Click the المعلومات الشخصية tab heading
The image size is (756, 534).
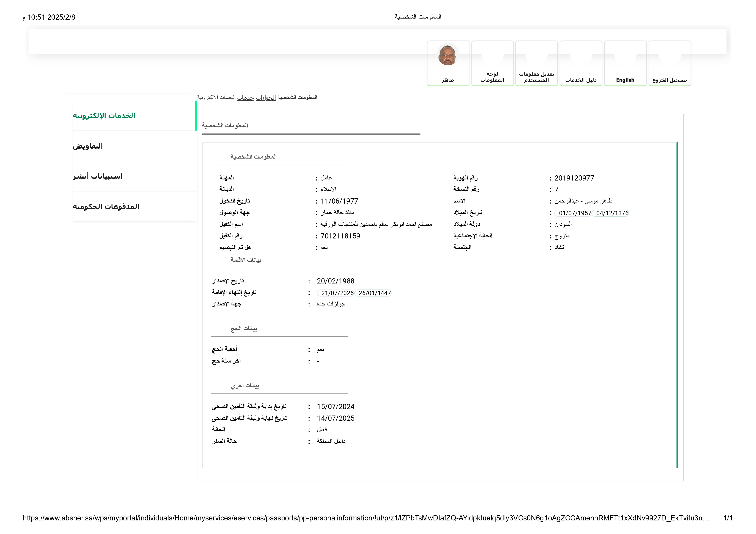pyautogui.click(x=225, y=125)
